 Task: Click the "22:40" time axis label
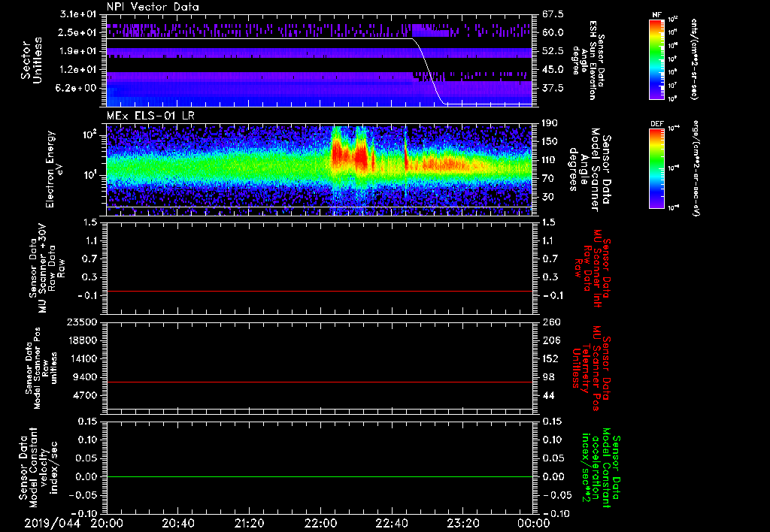pyautogui.click(x=391, y=524)
